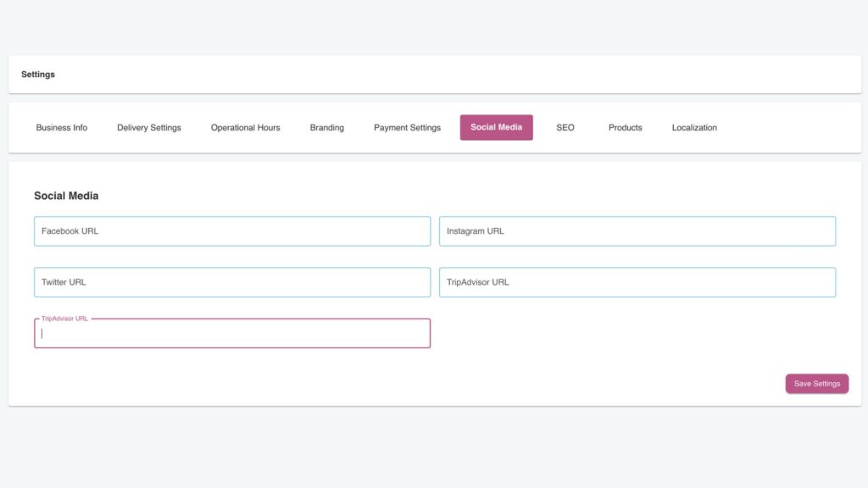Click the floating pink TripAdvisor URL label
This screenshot has height=488, width=868.
(64, 319)
